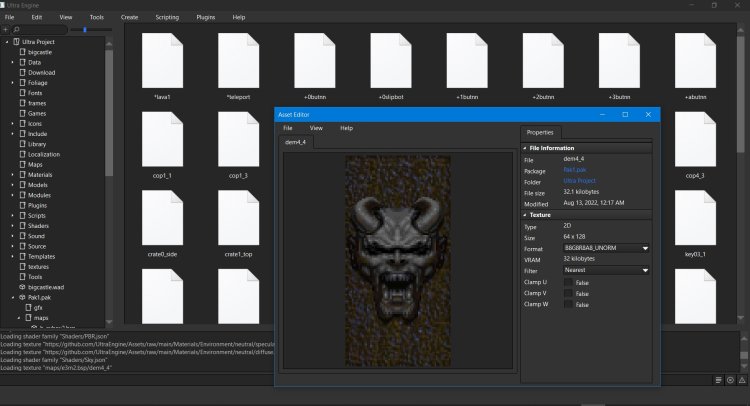Click the thumbnail size slider
This screenshot has width=750, height=406.
pos(84,31)
